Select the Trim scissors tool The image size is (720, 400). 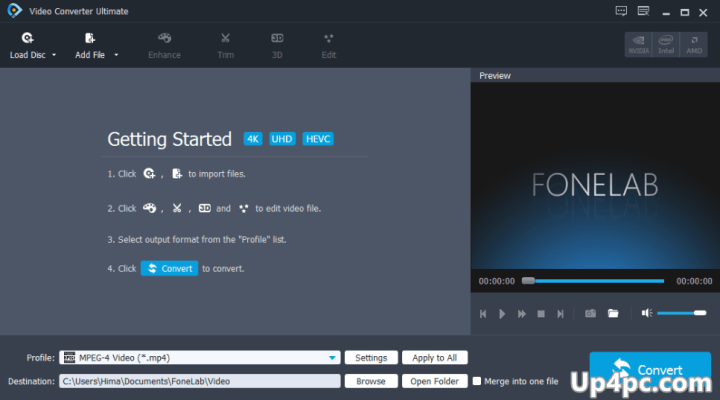point(225,46)
